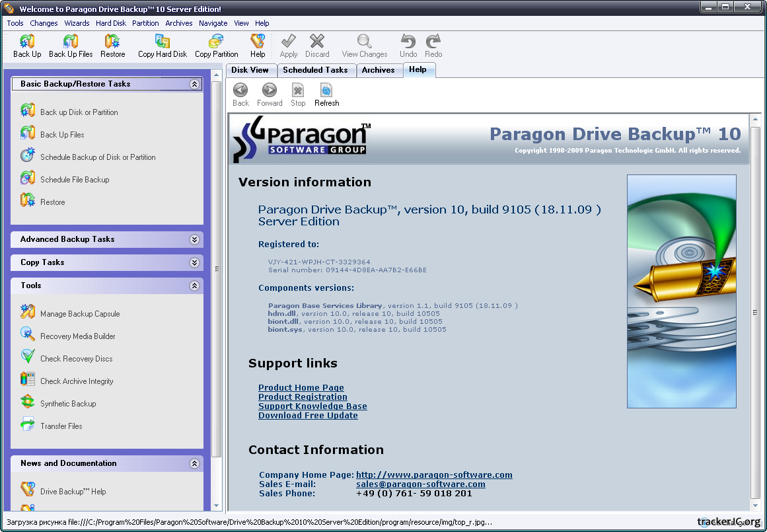Collapse the Basic Backup/Restore Tasks panel
Screen dimensions: 767x532
click(x=194, y=84)
